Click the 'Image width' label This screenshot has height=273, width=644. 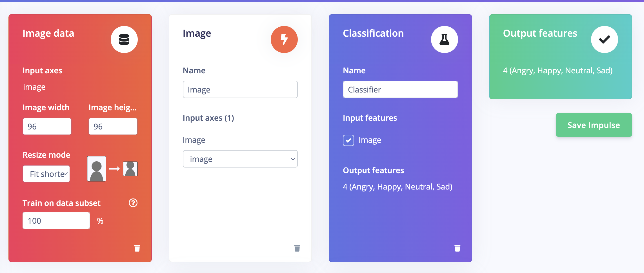(x=46, y=107)
